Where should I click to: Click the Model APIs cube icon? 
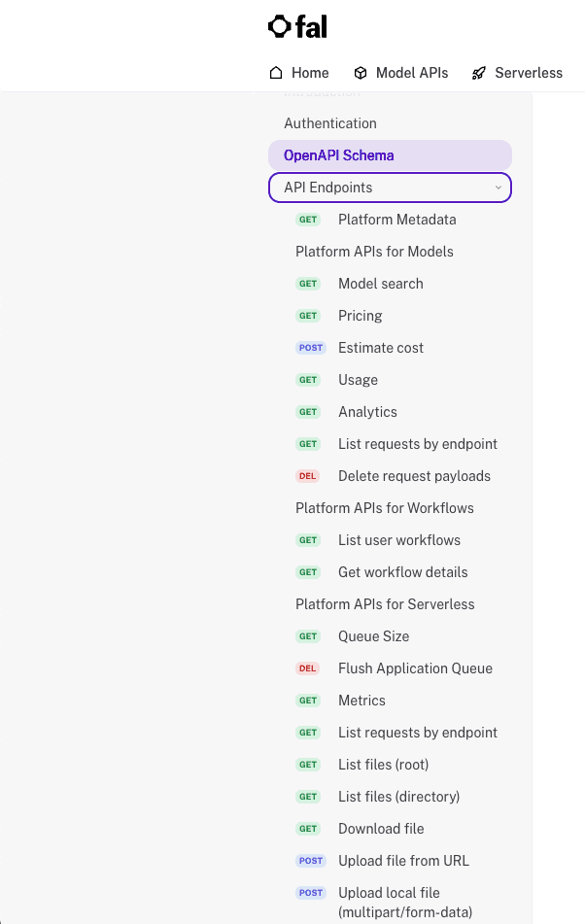361,73
